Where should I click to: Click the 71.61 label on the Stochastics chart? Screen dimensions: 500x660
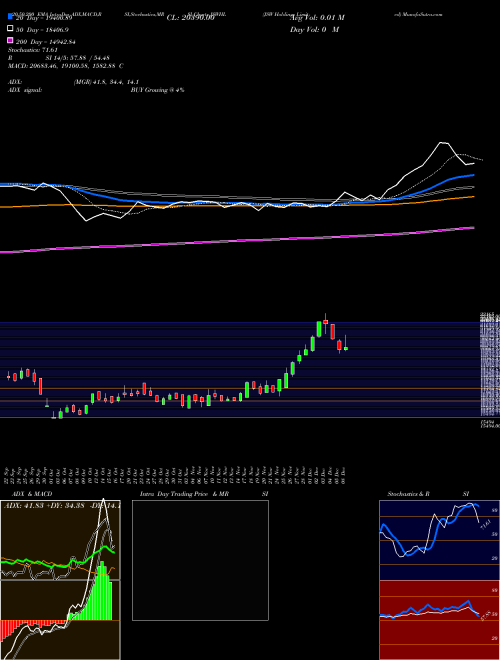pyautogui.click(x=485, y=524)
